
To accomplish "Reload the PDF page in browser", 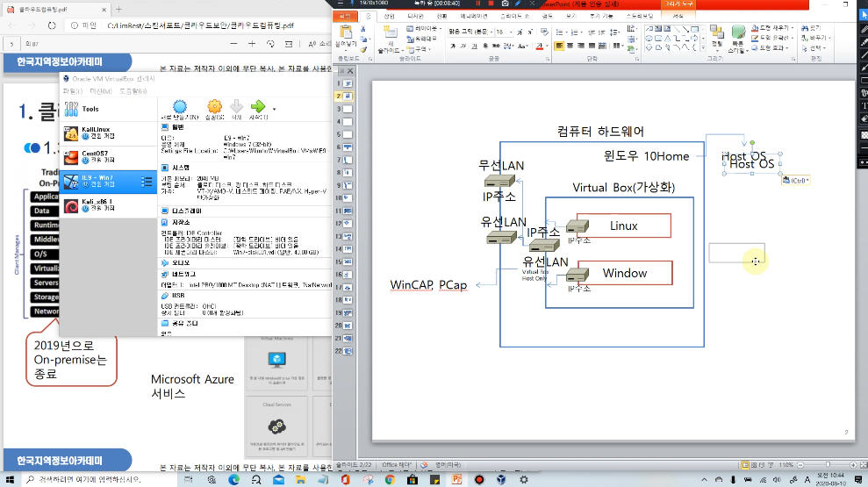I will (x=52, y=25).
